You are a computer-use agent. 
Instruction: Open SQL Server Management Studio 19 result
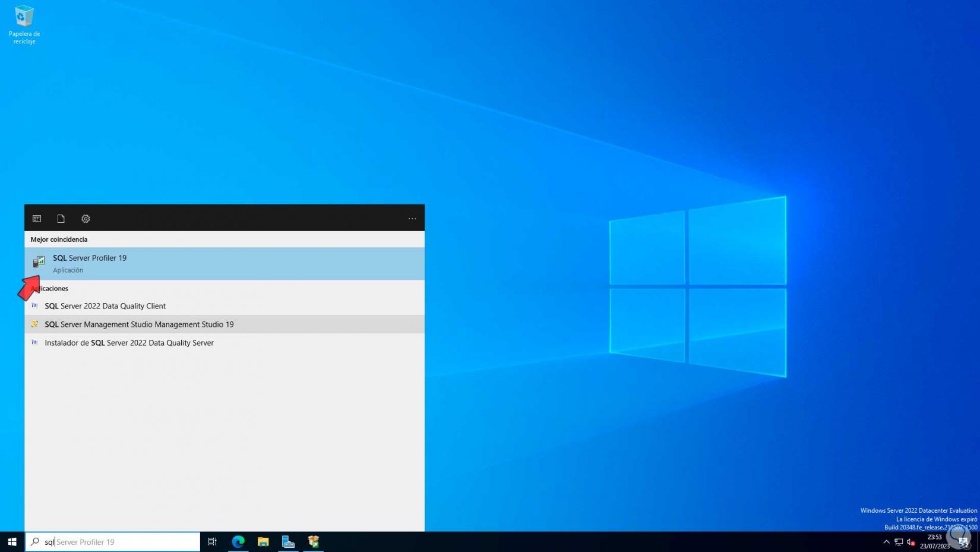139,324
